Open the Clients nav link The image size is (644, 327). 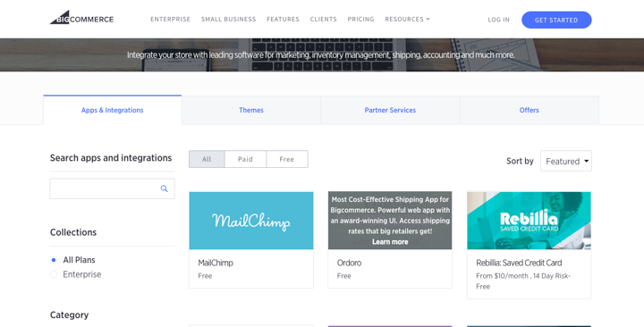pyautogui.click(x=323, y=20)
